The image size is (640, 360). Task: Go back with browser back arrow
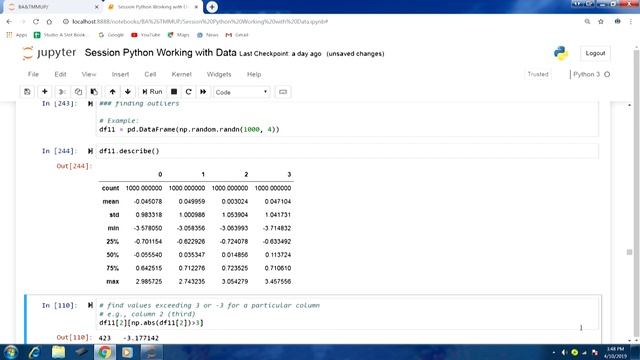[x=9, y=22]
